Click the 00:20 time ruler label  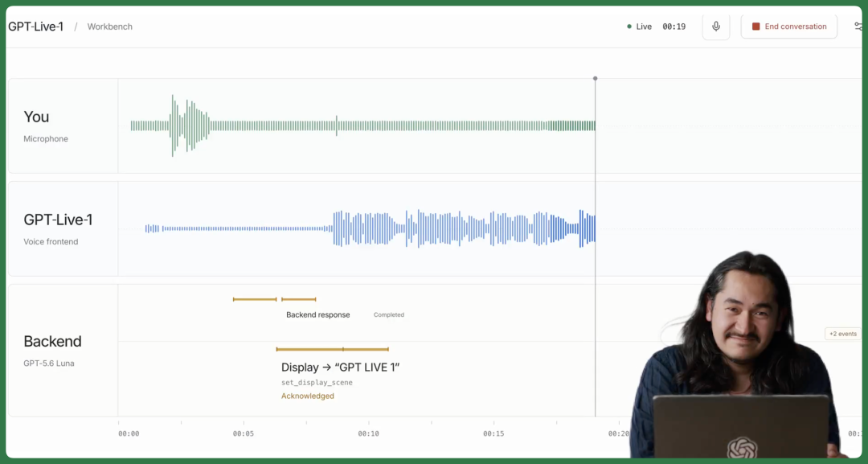618,434
